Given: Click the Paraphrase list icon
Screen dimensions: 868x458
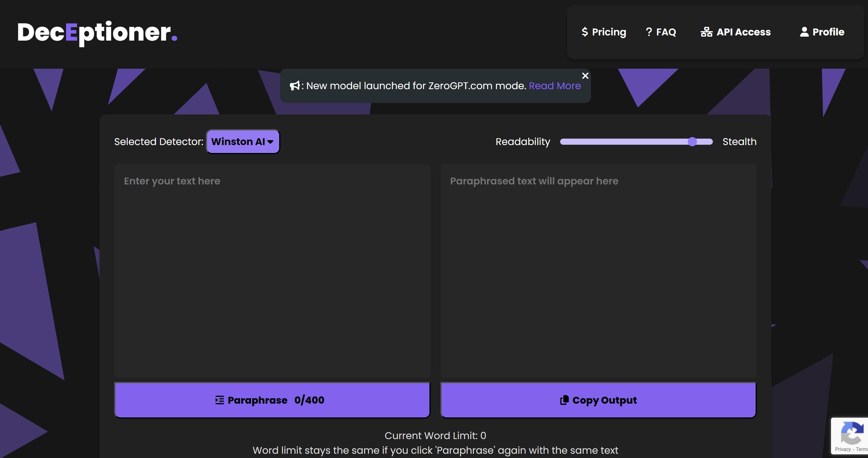Looking at the screenshot, I should point(219,400).
